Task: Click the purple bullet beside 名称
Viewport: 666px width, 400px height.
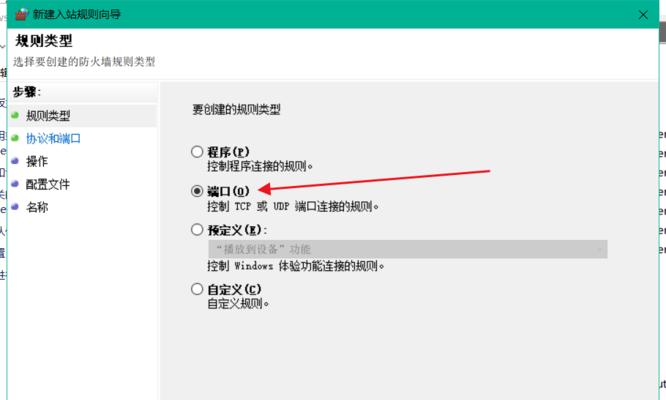Action: [15, 207]
